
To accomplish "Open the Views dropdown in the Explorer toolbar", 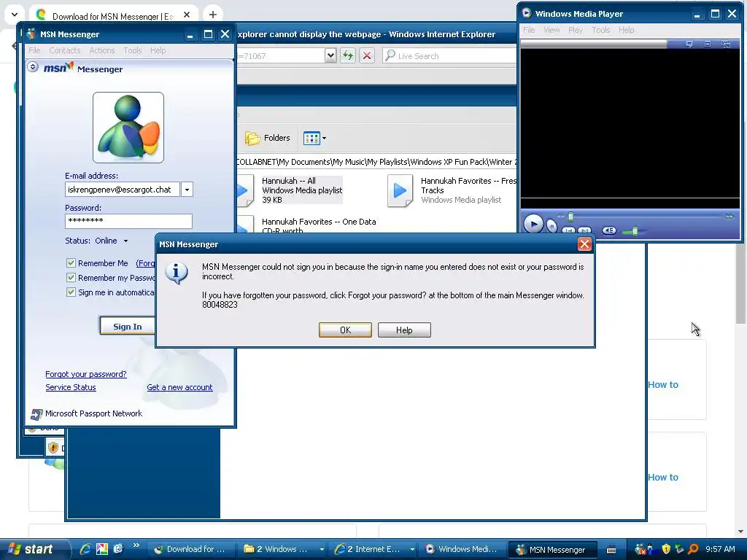I will click(x=315, y=138).
